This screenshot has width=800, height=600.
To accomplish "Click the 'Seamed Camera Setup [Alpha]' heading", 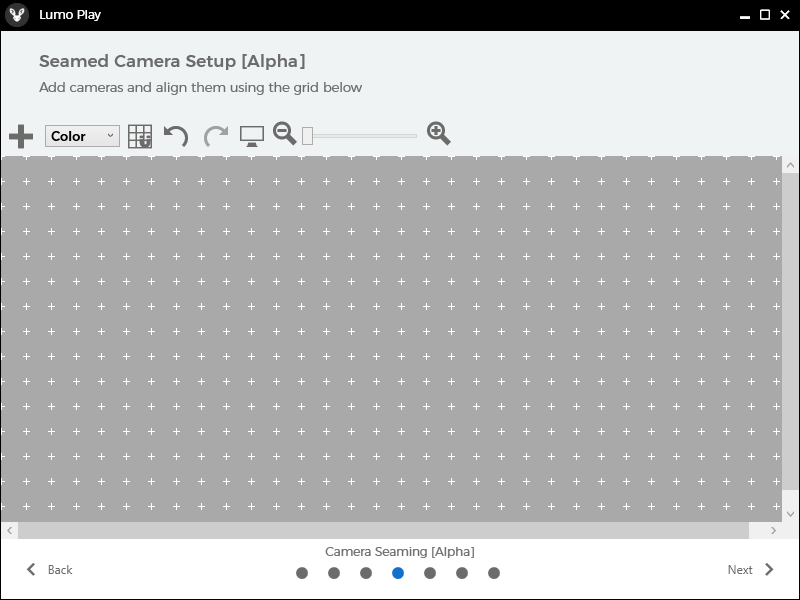I will pyautogui.click(x=172, y=61).
